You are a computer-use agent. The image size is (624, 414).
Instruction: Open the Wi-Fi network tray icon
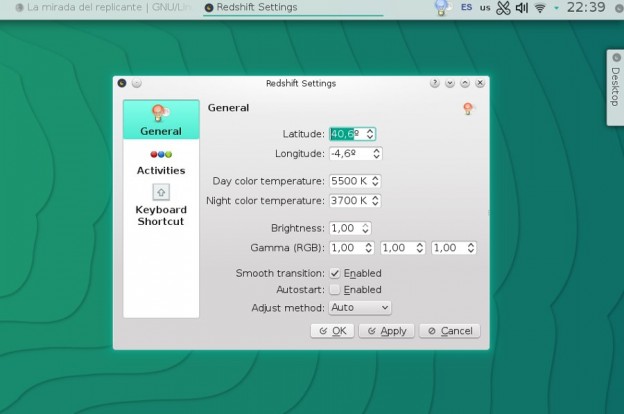coord(540,8)
